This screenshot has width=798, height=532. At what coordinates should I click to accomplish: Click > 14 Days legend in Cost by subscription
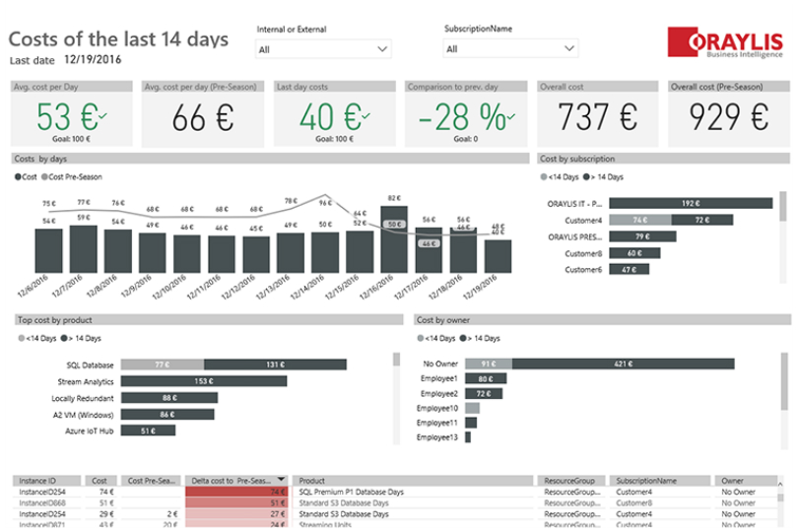(x=603, y=176)
